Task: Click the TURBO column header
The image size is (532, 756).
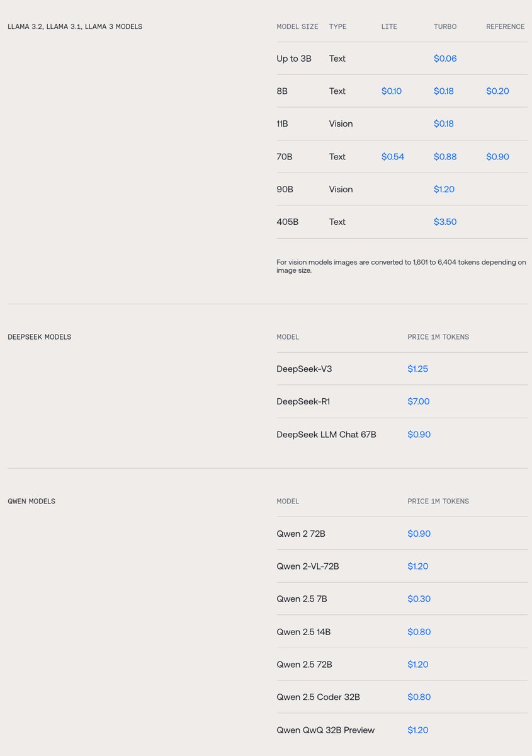Action: point(445,27)
